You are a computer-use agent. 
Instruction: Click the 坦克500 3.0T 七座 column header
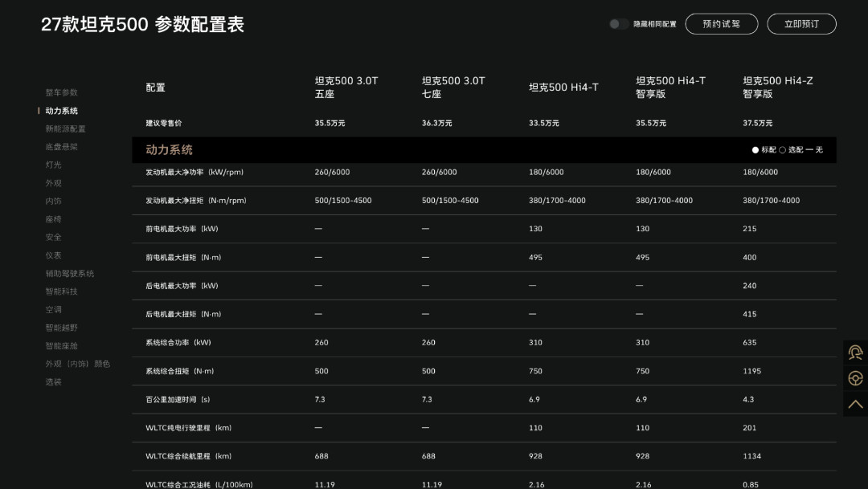click(x=452, y=88)
